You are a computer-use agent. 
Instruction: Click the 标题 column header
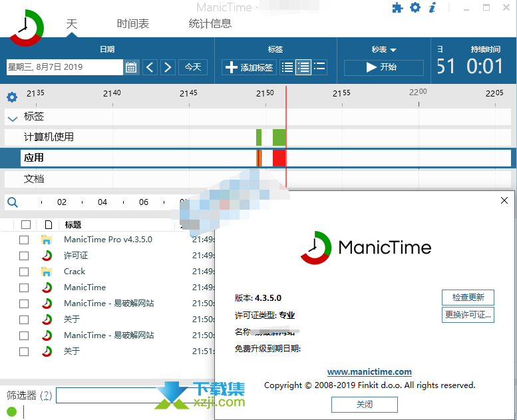coord(73,225)
